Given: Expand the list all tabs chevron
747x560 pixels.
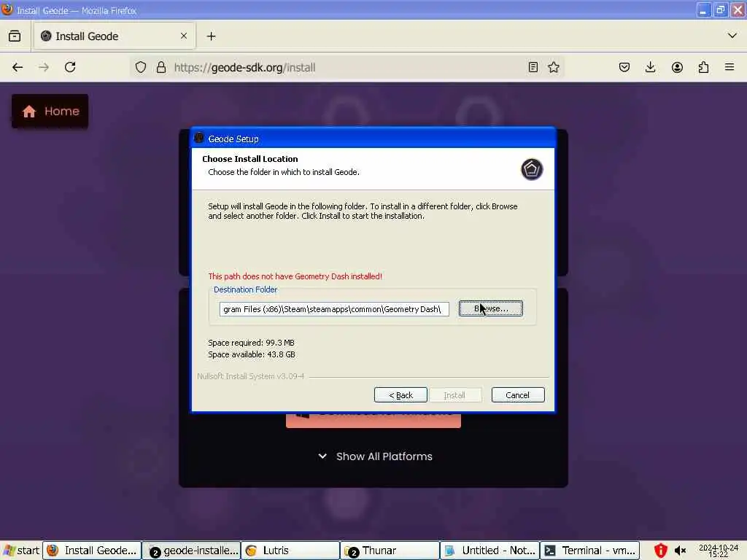Looking at the screenshot, I should tap(732, 36).
